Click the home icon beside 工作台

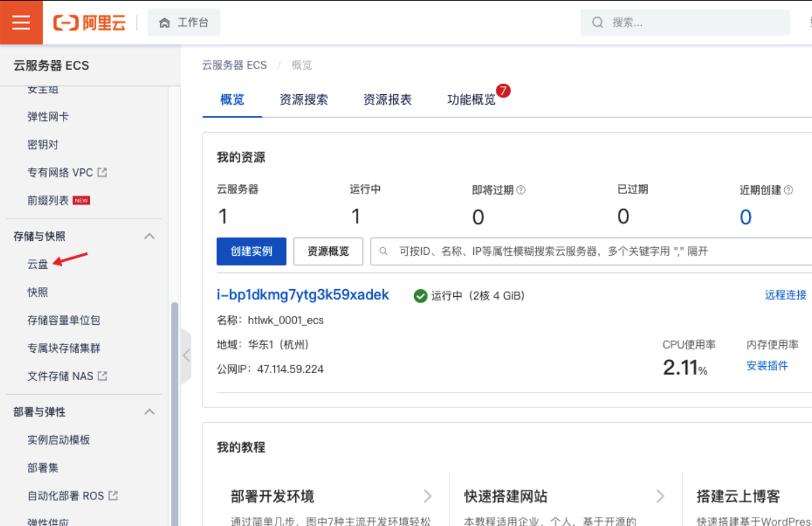165,23
